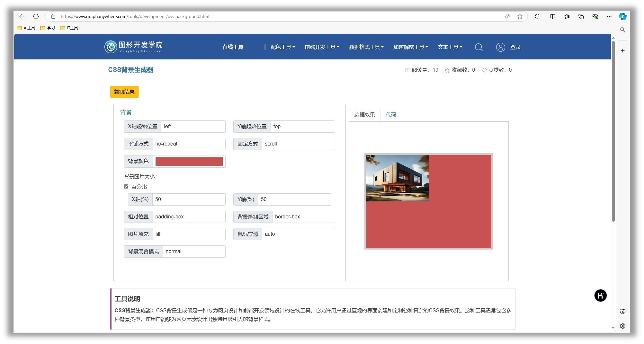Open 固定方式 dropdown showing scroll

(299, 144)
